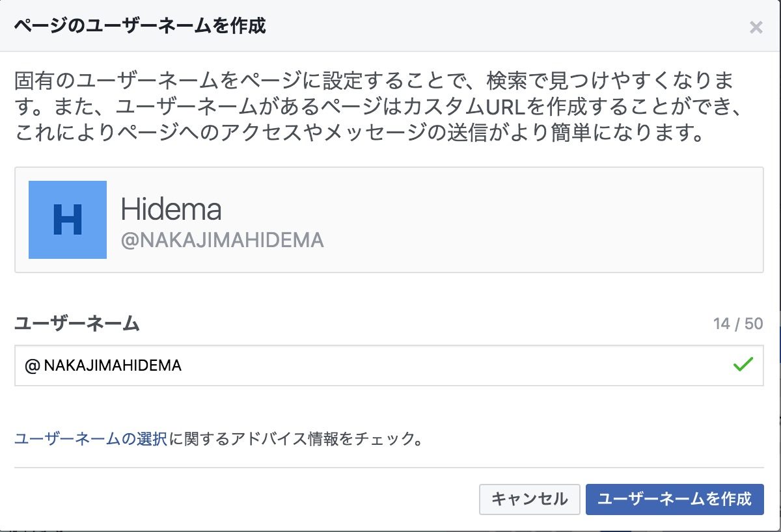Image resolution: width=781 pixels, height=532 pixels.
Task: Click the Hidema page name
Action: click(x=171, y=209)
